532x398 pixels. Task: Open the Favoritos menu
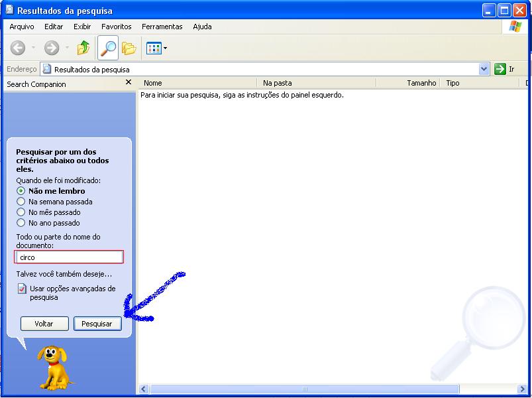[117, 27]
